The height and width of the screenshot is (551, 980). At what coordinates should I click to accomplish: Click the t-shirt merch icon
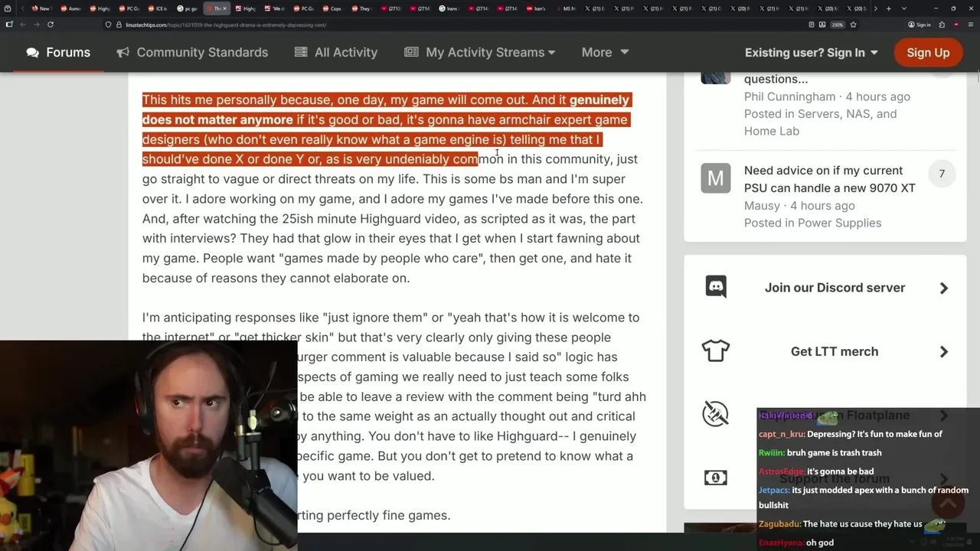(x=716, y=350)
